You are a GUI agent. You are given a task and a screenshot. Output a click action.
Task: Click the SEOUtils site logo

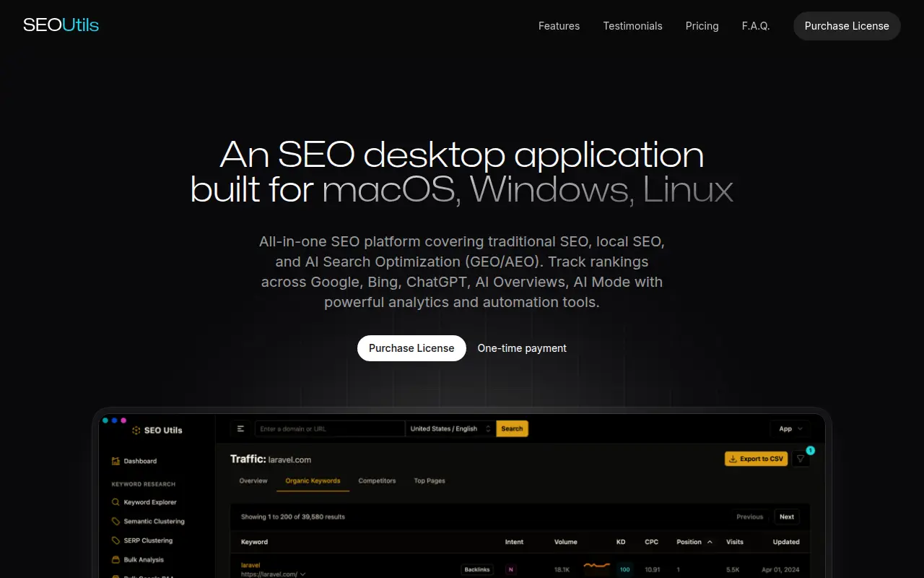[x=61, y=25]
